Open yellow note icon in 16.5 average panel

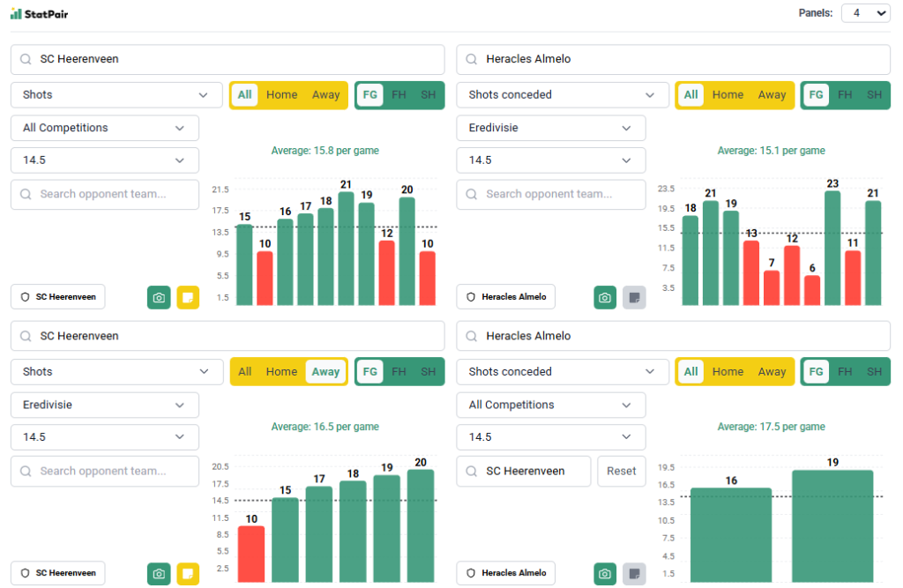click(x=188, y=574)
